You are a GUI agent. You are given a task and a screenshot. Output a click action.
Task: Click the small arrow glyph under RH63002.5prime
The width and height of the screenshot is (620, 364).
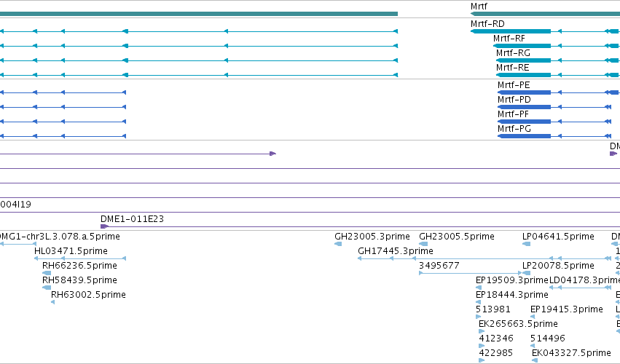click(x=53, y=302)
